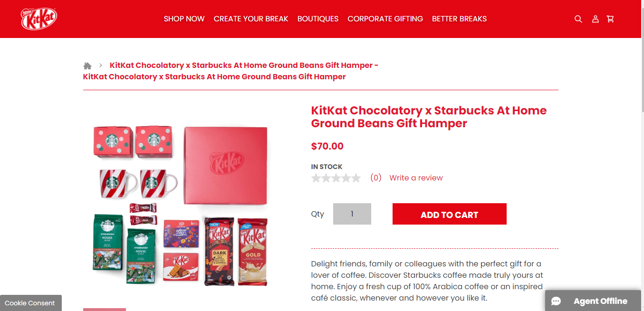Open the search magnifier icon
This screenshot has height=311, width=644.
578,19
